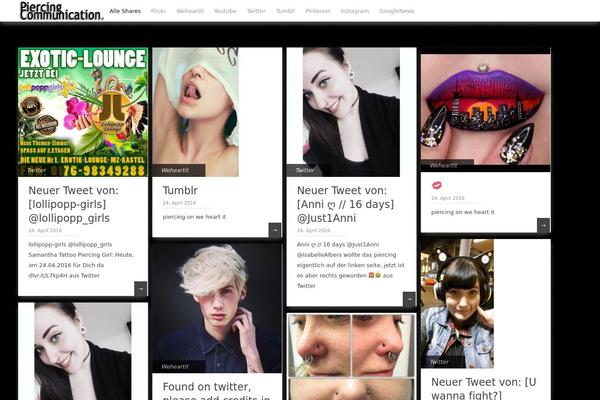Open the Alle Shares menu item
The image size is (600, 400).
click(125, 11)
